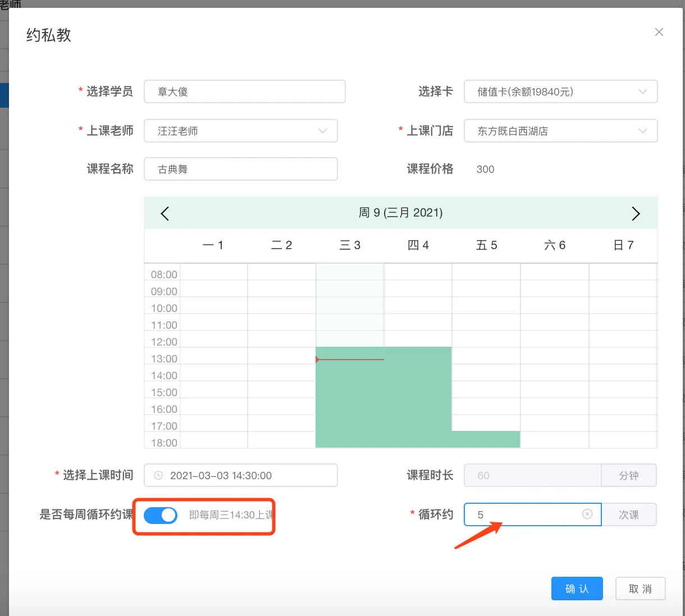
Task: Click the 一 1 Monday column header
Action: tap(213, 245)
